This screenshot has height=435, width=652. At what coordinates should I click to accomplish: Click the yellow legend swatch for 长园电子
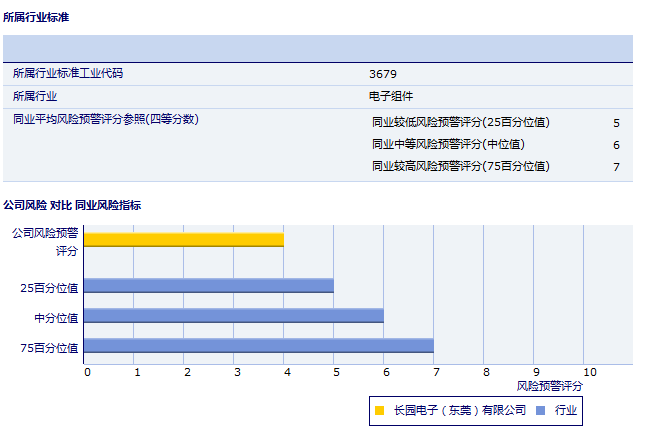[379, 410]
